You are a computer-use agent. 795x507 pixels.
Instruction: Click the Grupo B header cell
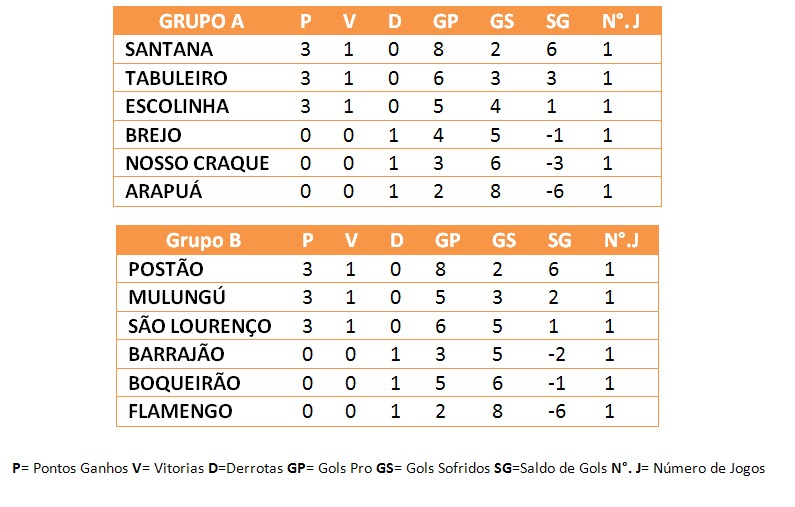coord(203,240)
